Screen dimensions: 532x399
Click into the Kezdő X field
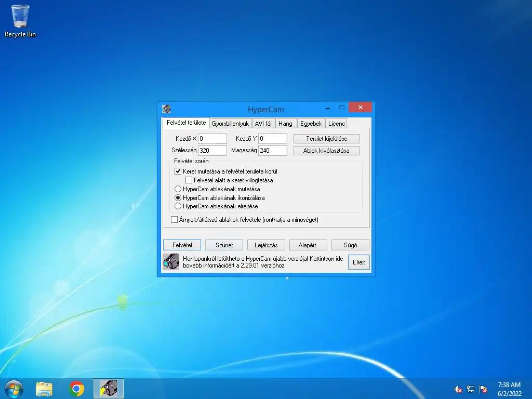pos(212,139)
